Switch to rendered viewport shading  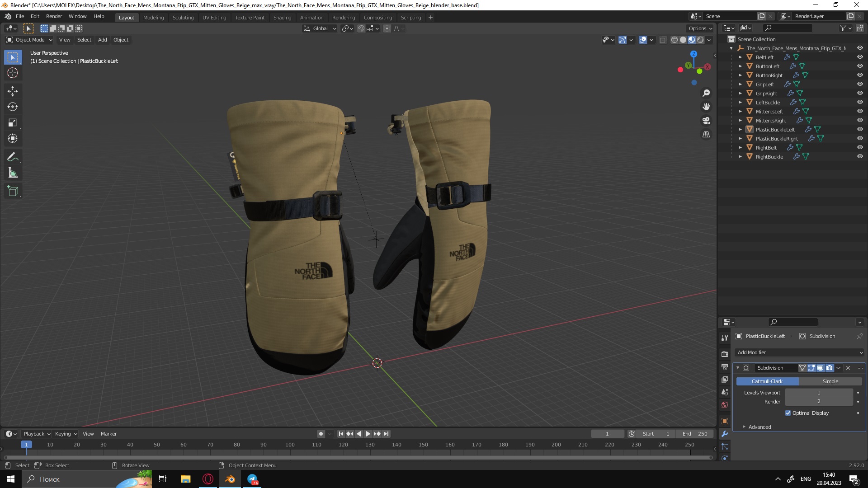point(700,40)
